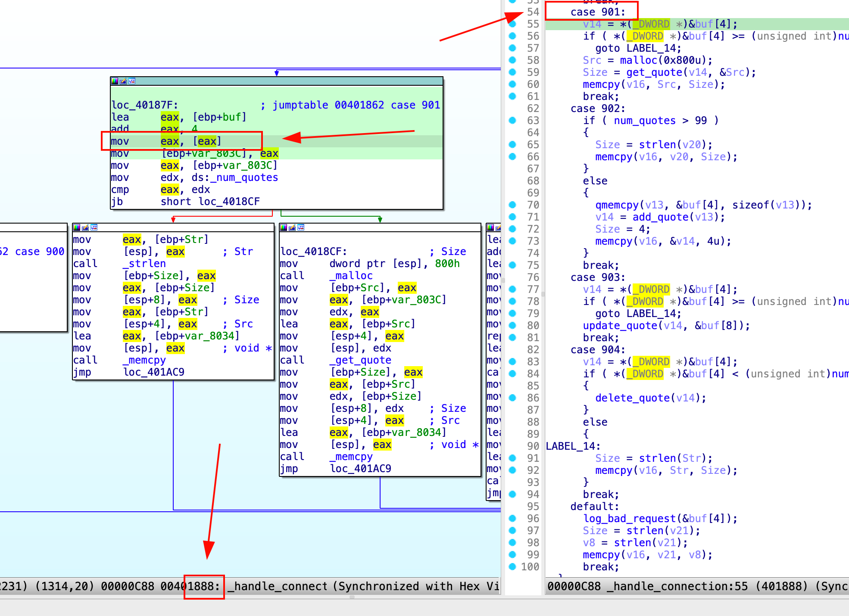The height and width of the screenshot is (616, 849).
Task: Toggle breakpoint dot on line 75 break
Action: point(512,265)
